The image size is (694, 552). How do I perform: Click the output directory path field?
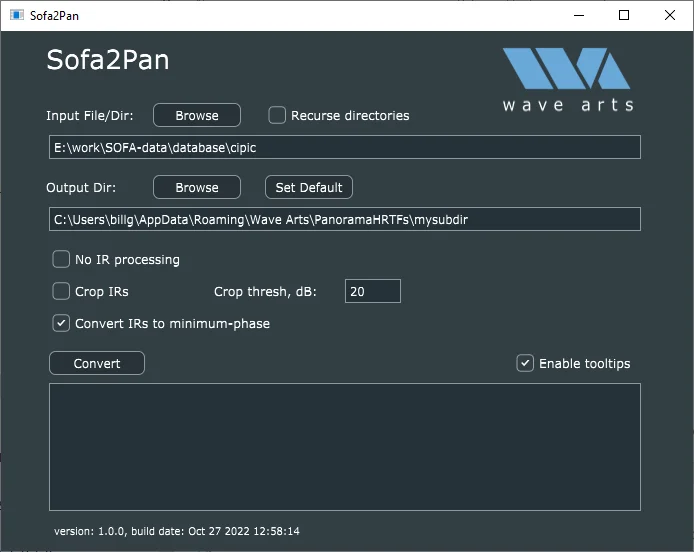(345, 219)
